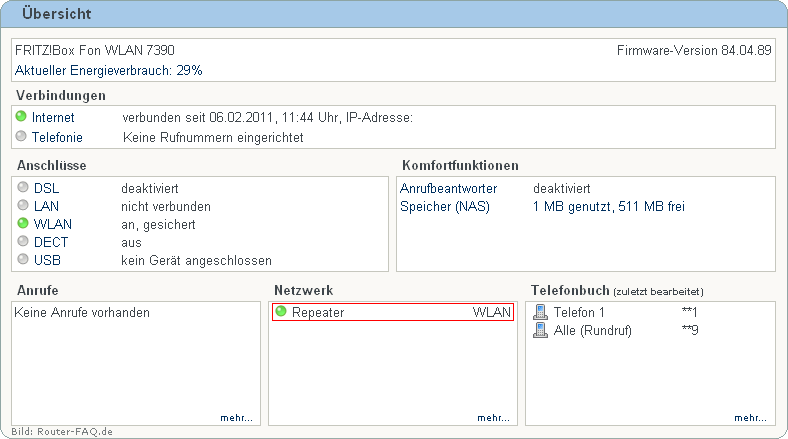Open the DSL connection link
788x439 pixels.
pyautogui.click(x=46, y=188)
